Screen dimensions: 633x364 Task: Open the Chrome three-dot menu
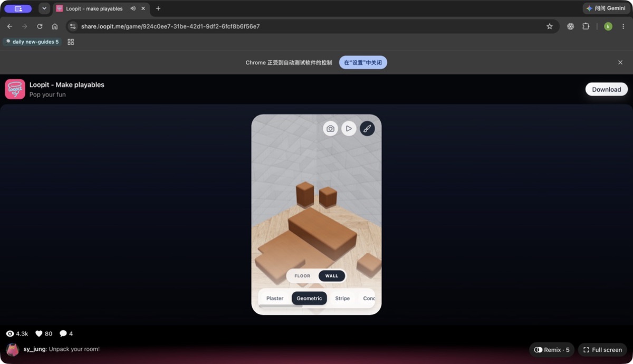pos(624,26)
